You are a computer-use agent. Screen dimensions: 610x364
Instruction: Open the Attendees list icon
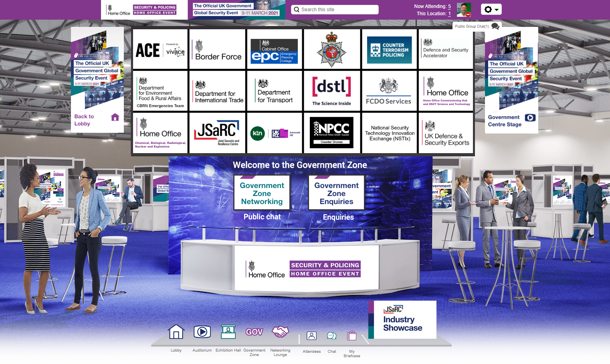311,336
